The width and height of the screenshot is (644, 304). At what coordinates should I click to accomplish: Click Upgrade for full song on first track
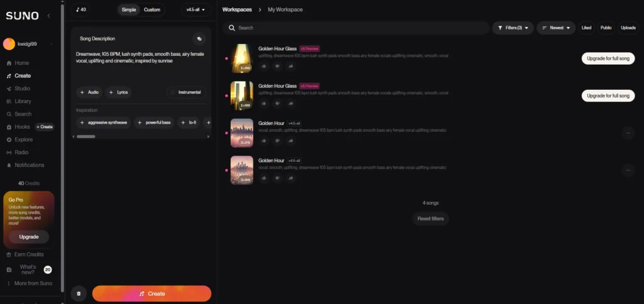click(x=608, y=58)
